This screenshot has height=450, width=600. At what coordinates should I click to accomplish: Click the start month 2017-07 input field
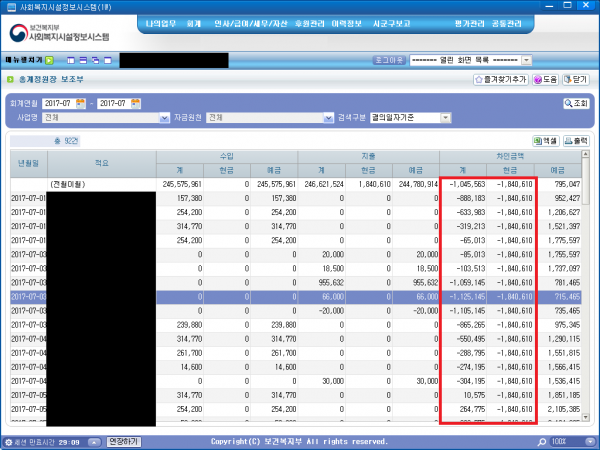(x=58, y=103)
